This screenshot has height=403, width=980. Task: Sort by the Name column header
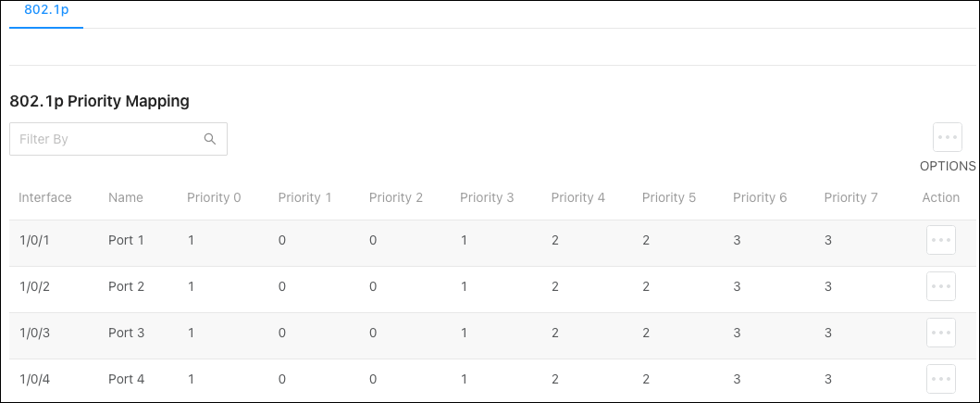coord(126,197)
